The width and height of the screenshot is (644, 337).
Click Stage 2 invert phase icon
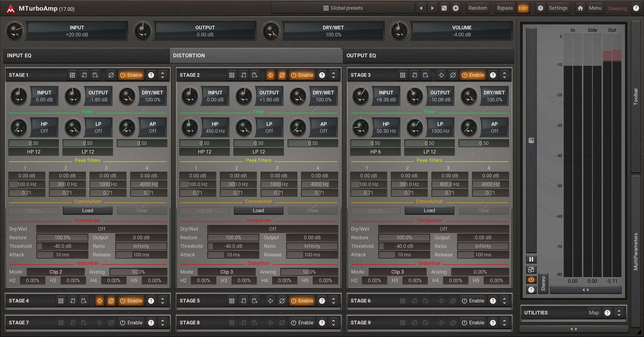click(x=282, y=75)
